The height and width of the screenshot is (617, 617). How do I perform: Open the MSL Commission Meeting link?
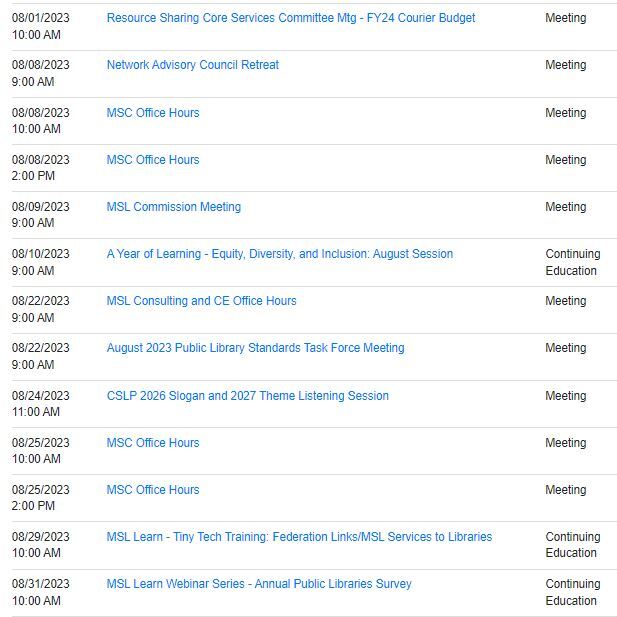[x=173, y=207]
